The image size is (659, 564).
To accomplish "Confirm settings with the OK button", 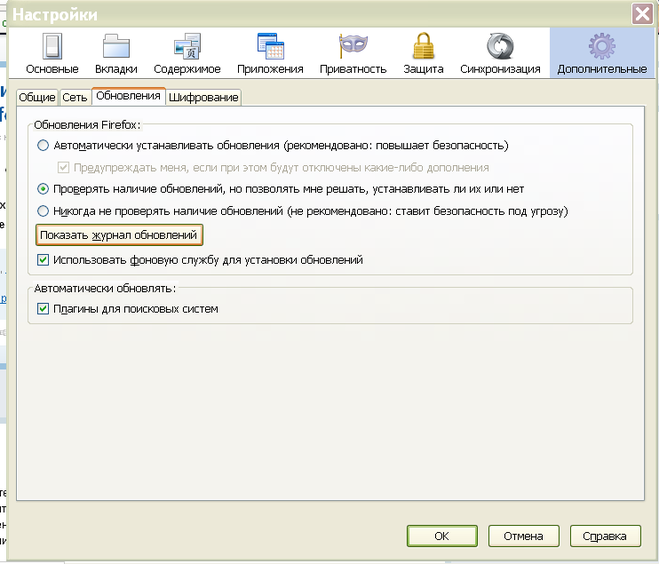I will [442, 536].
